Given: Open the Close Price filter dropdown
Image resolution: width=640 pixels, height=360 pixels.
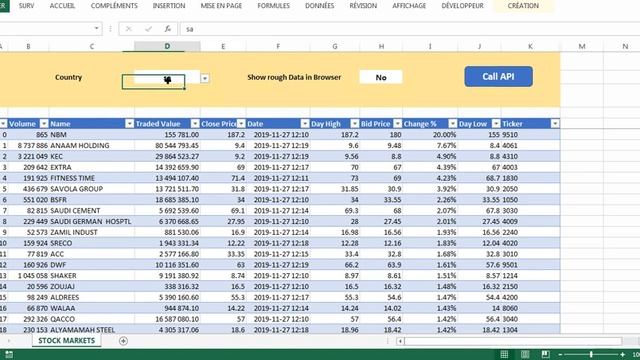Looking at the screenshot, I should click(241, 124).
